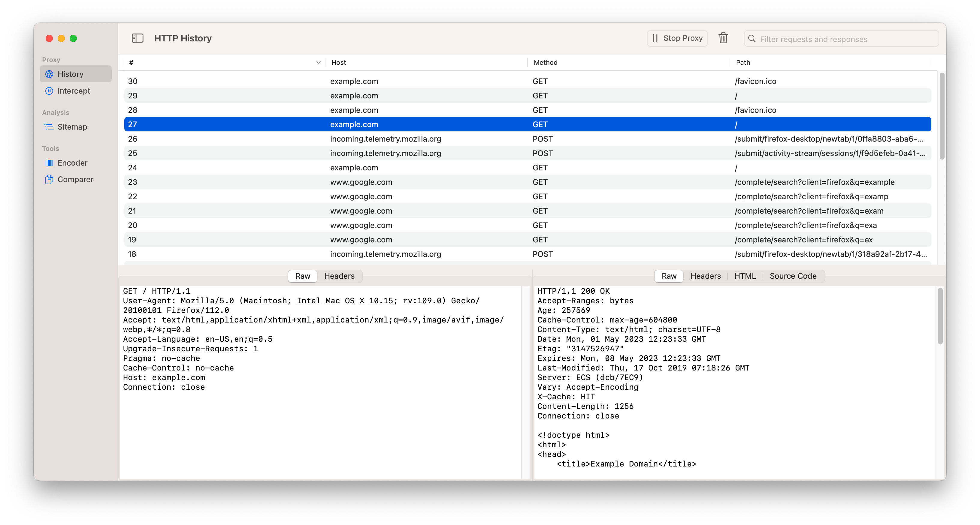Toggle sort order using # column chevron

tap(319, 62)
